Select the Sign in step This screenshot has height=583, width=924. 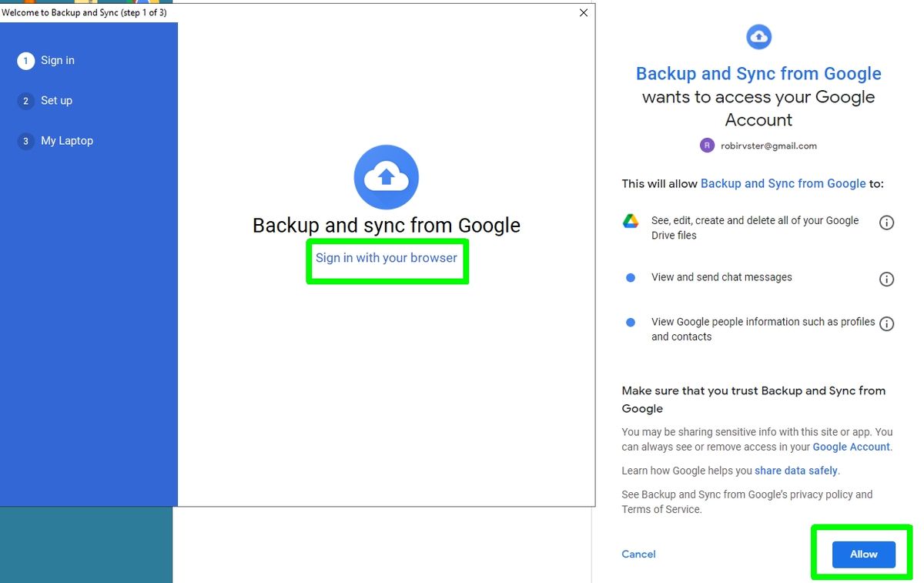pyautogui.click(x=57, y=60)
